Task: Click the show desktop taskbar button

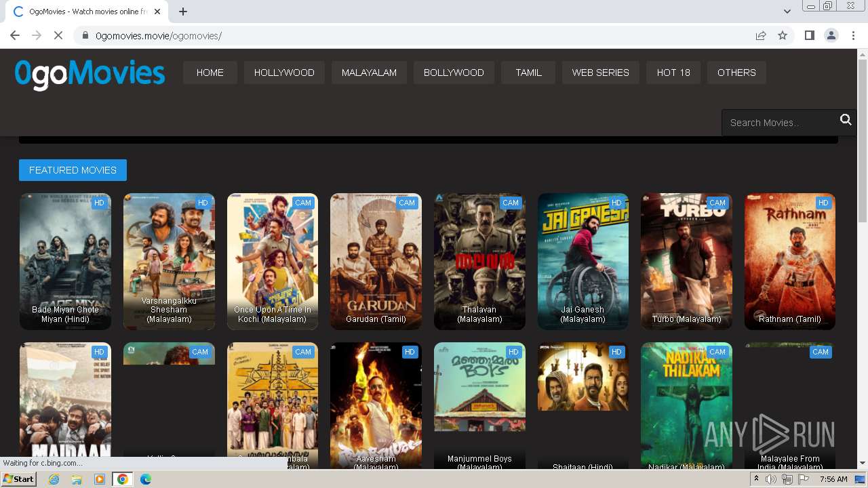Action: tap(860, 479)
